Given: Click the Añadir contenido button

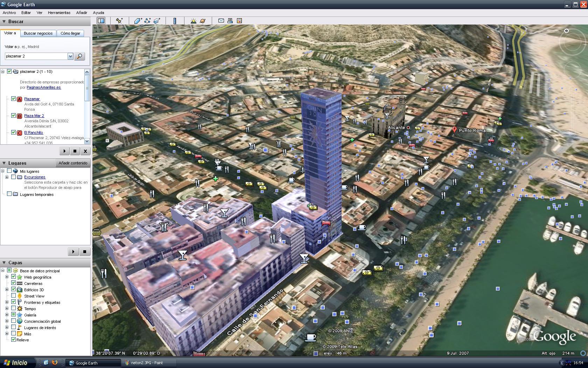Looking at the screenshot, I should (73, 163).
